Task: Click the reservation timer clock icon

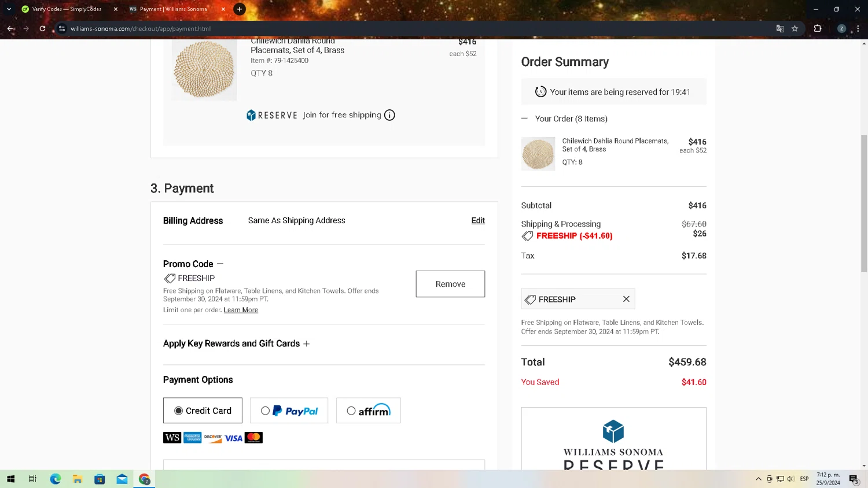Action: point(540,91)
